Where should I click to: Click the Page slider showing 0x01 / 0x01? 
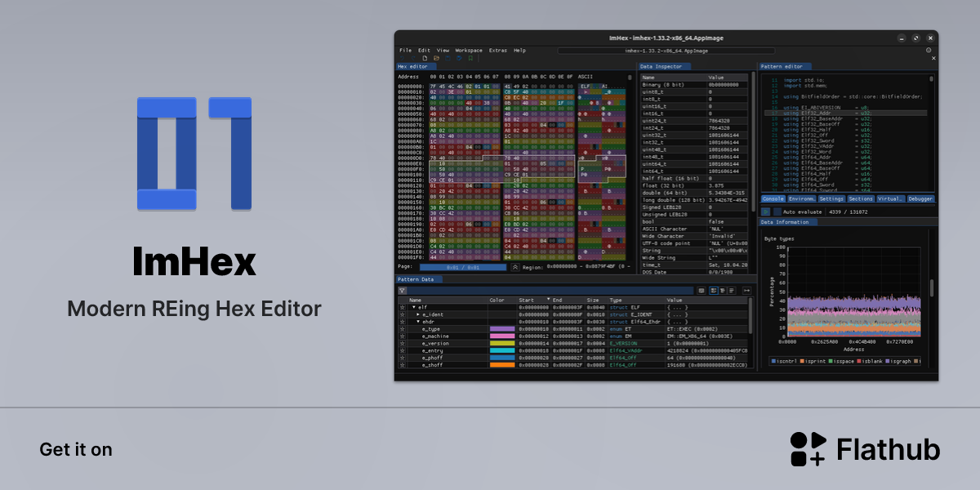coord(463,266)
